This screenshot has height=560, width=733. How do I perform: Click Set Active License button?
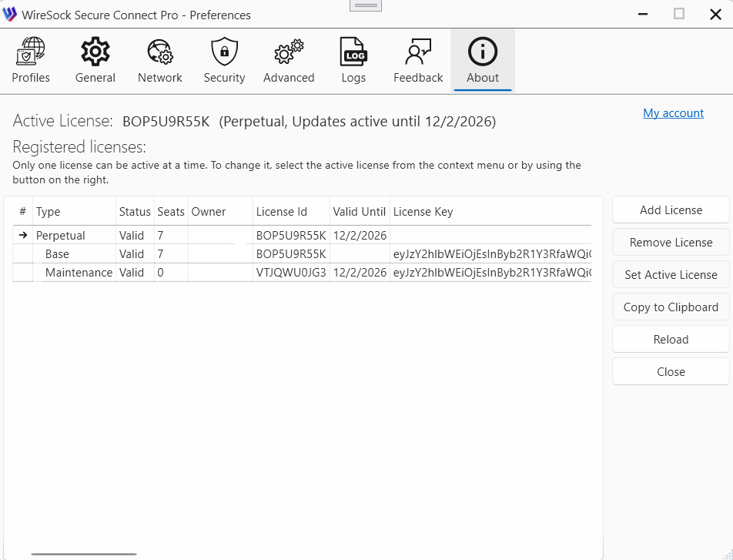pyautogui.click(x=671, y=275)
